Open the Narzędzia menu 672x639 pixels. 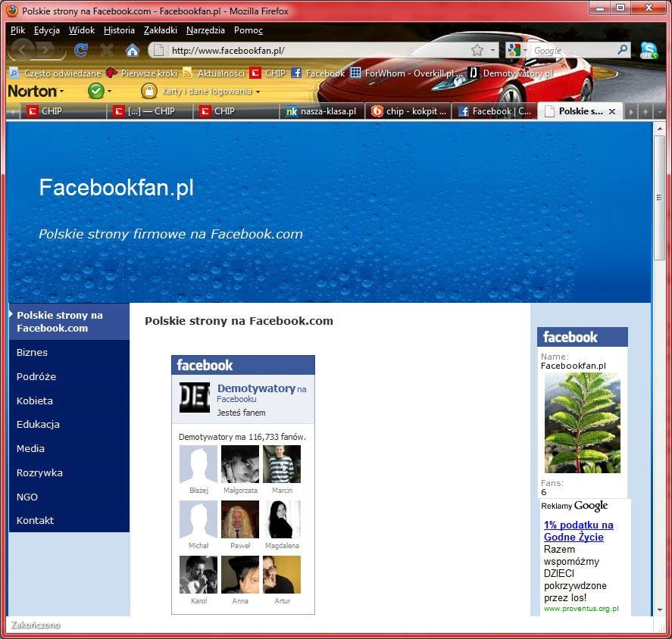tap(205, 30)
